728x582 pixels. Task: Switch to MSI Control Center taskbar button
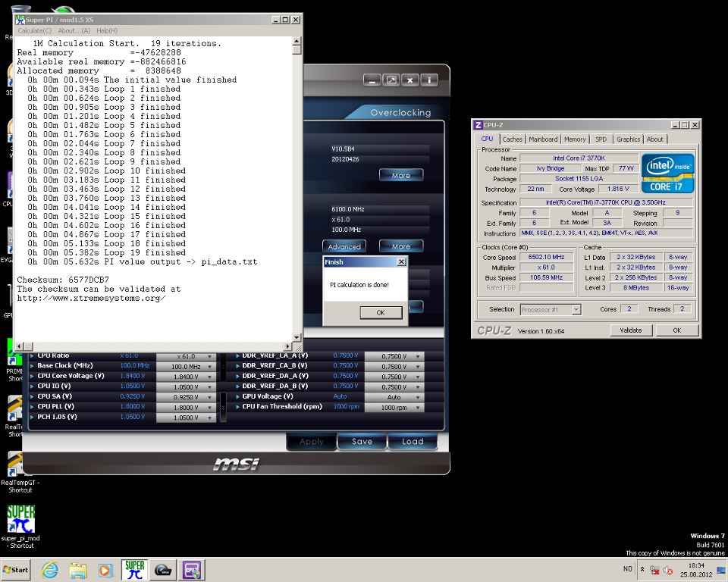point(163,570)
